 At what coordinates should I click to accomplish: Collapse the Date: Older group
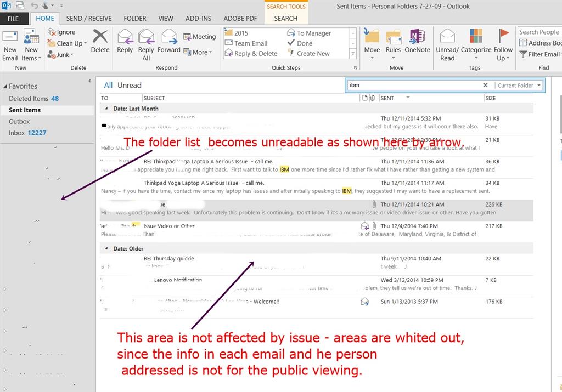[x=106, y=248]
